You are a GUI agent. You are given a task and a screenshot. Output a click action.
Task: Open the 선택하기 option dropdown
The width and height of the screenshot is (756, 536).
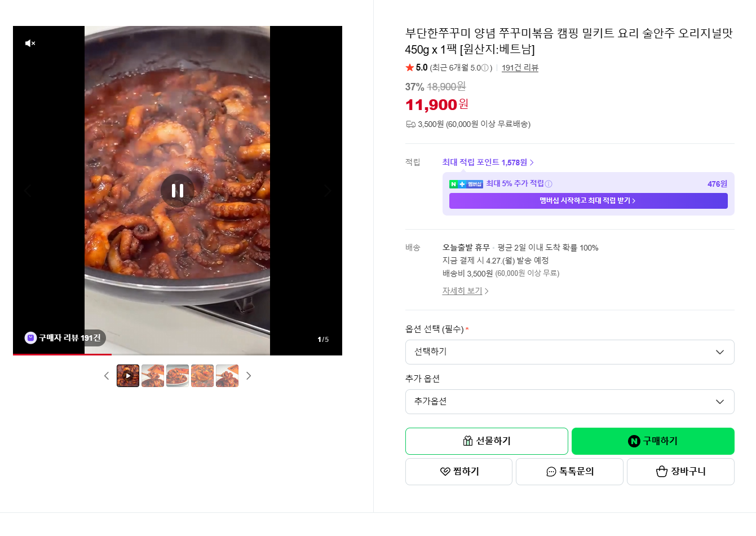click(569, 352)
